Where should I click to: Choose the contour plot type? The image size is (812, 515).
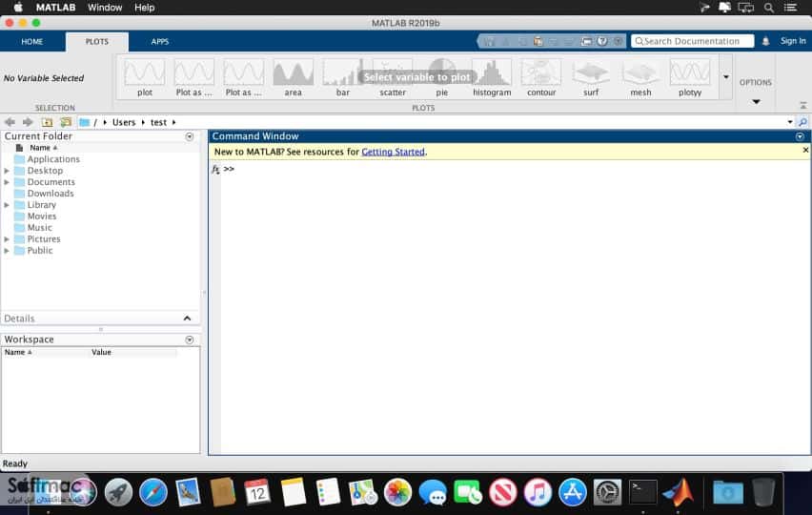(541, 77)
